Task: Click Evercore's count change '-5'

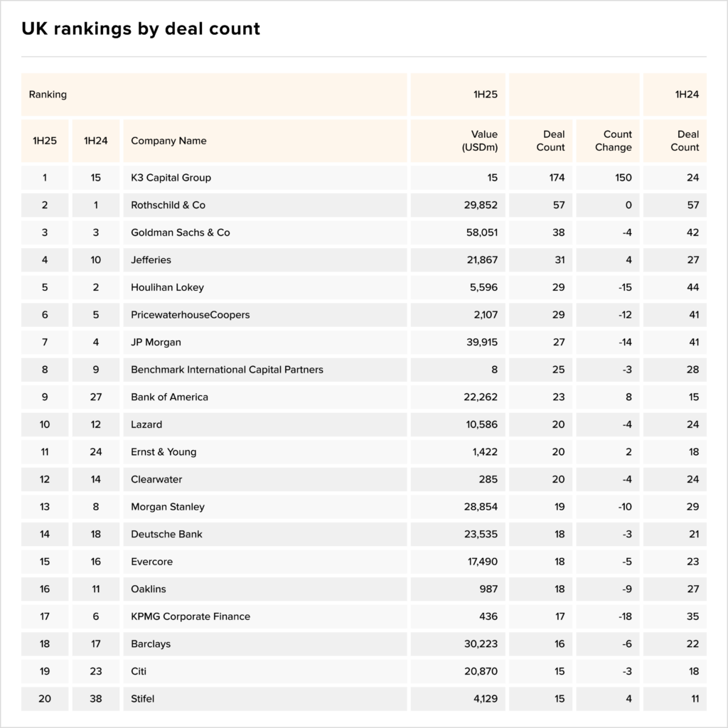Action: (627, 562)
